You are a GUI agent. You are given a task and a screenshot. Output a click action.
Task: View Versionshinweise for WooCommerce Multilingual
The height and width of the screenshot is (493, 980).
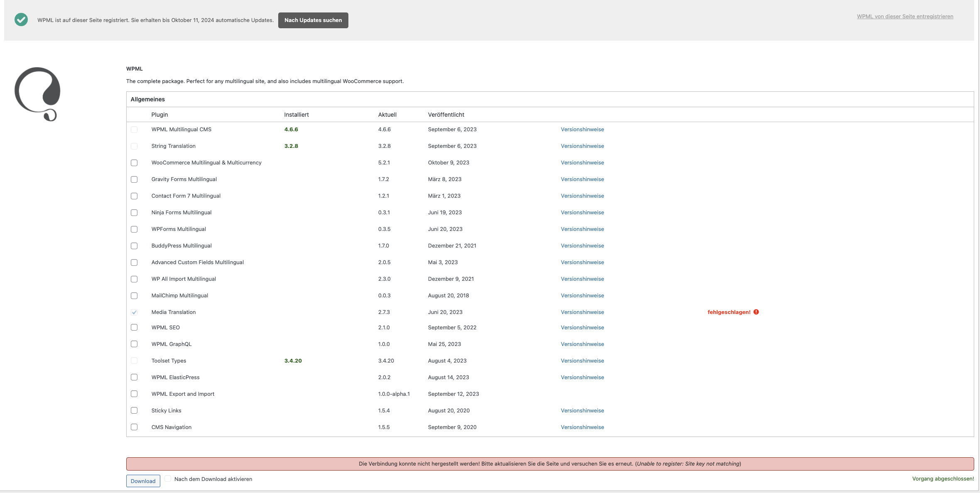(582, 163)
